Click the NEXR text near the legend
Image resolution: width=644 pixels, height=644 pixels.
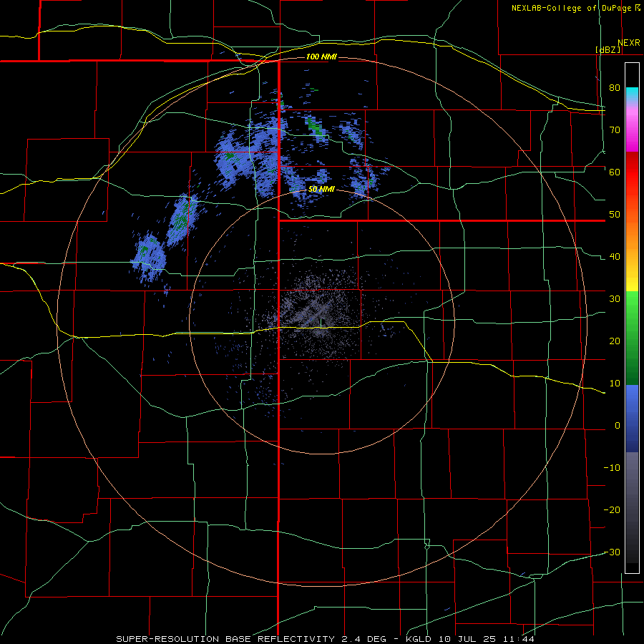point(628,43)
